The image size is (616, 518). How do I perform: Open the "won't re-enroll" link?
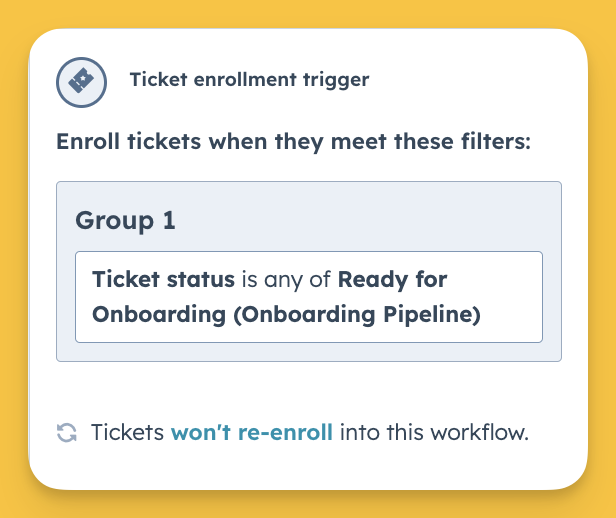click(252, 432)
